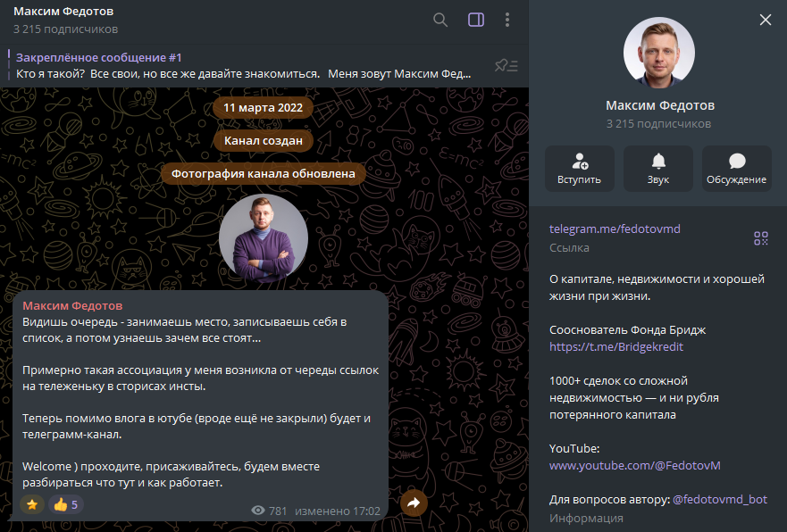This screenshot has width=787, height=532.
Task: Open the pinned messages list icon
Action: 506,66
